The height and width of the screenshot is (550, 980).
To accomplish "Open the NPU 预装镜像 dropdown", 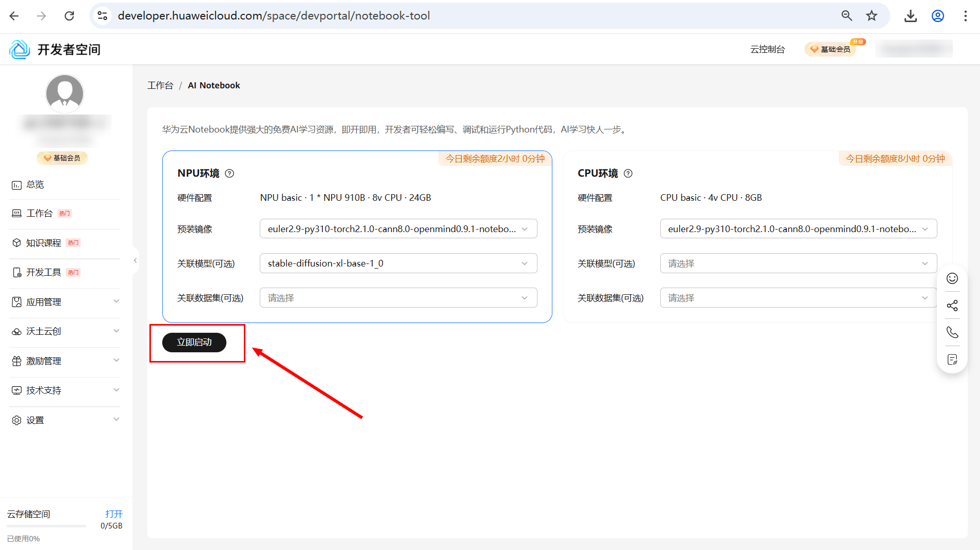I will point(398,229).
